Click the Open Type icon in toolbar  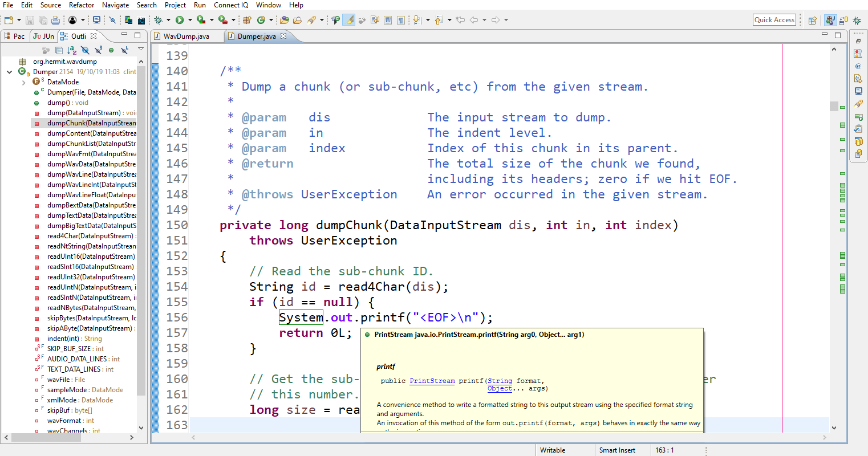[285, 20]
